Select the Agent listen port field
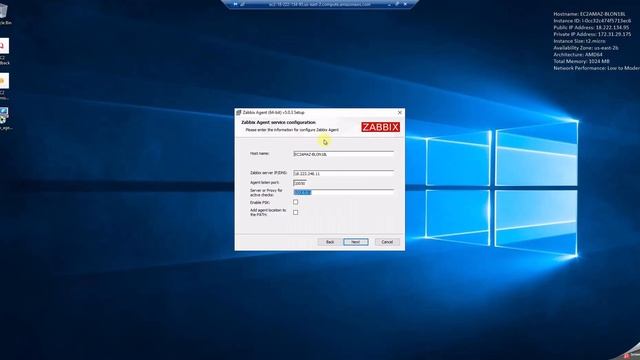The image size is (640, 360). [x=300, y=183]
